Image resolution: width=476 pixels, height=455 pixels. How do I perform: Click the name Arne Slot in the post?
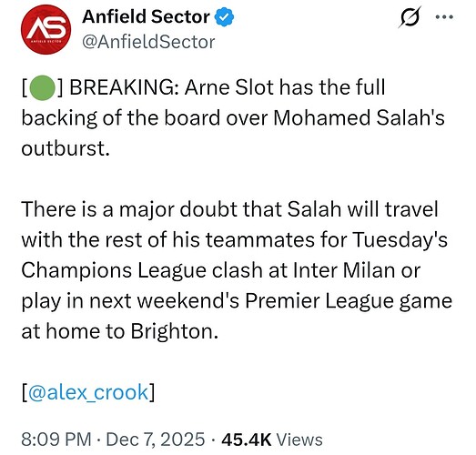229,87
